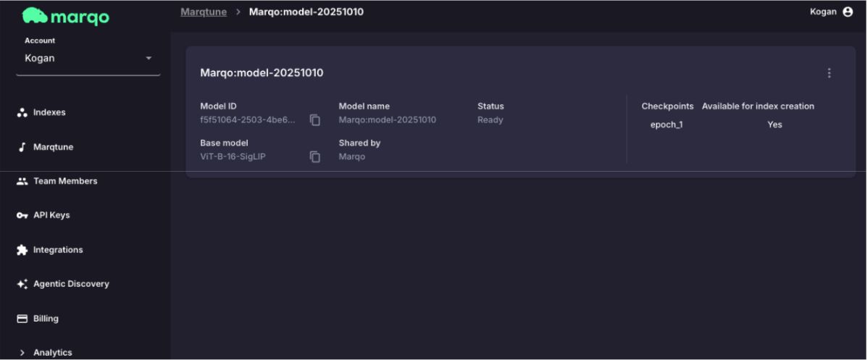This screenshot has height=360, width=868.
Task: Click the truncated Model ID value
Action: (247, 120)
